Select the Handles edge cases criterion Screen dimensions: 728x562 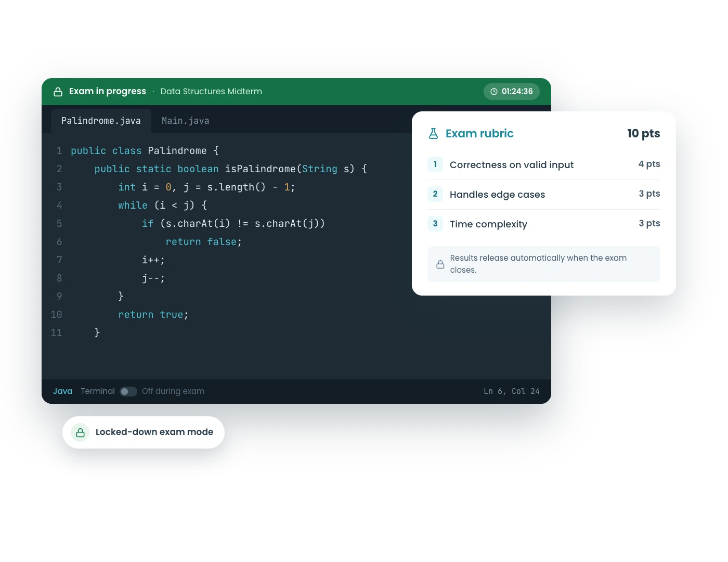544,194
